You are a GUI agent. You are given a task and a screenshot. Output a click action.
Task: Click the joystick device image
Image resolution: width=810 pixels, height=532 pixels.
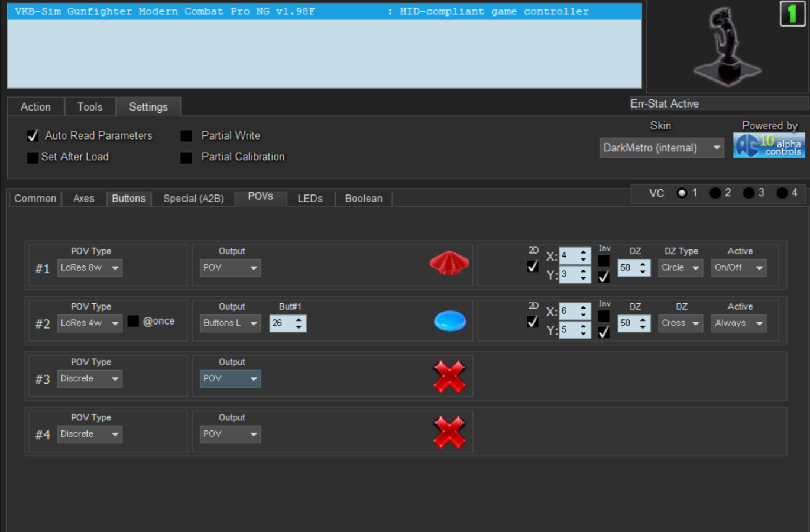click(727, 46)
